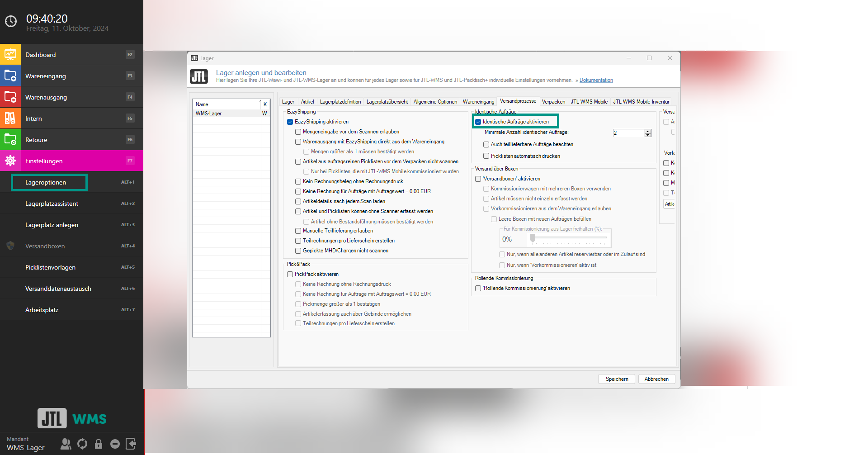This screenshot has height=455, width=868.
Task: Click the Kommissionierung freihalten slider handle
Action: [533, 238]
